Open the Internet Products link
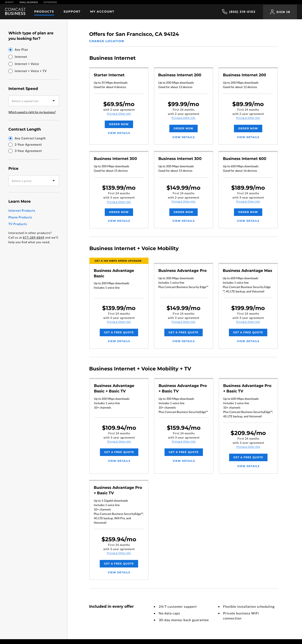Screen dimensions: 302x644 tap(22, 211)
